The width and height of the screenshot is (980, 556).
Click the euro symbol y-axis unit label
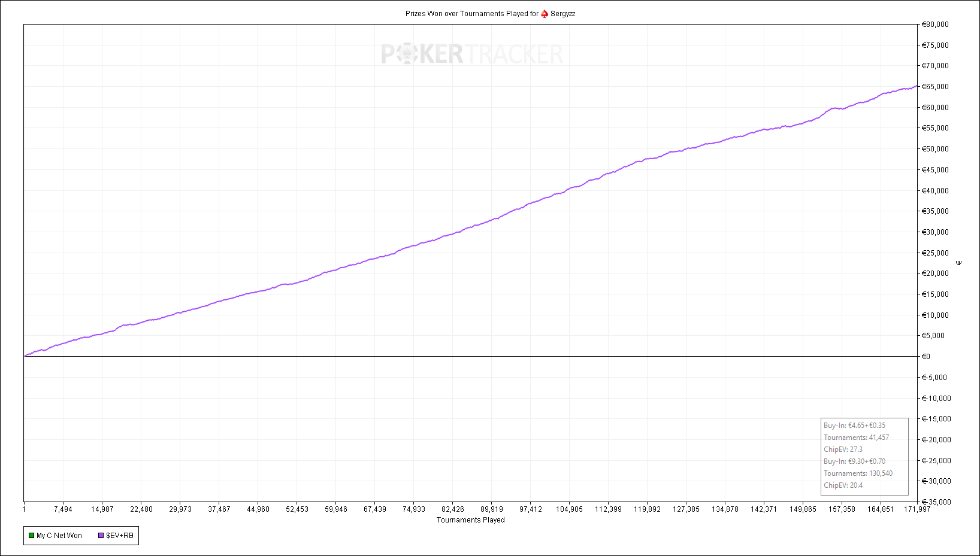pyautogui.click(x=959, y=263)
